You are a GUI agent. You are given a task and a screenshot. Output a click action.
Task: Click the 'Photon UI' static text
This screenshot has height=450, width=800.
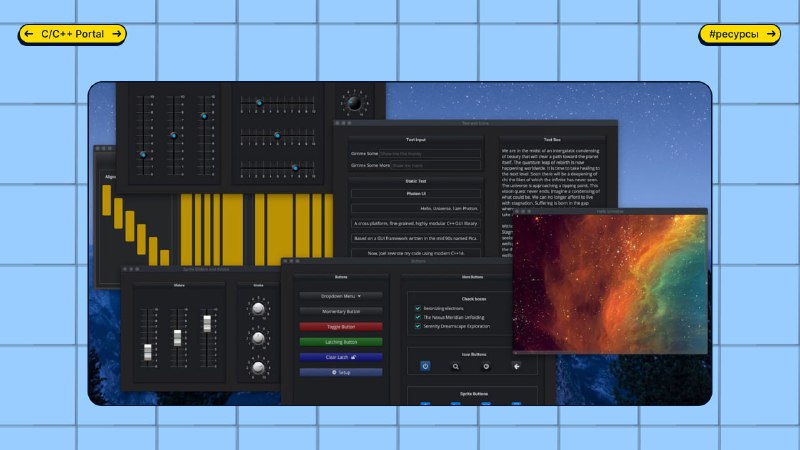coord(416,193)
